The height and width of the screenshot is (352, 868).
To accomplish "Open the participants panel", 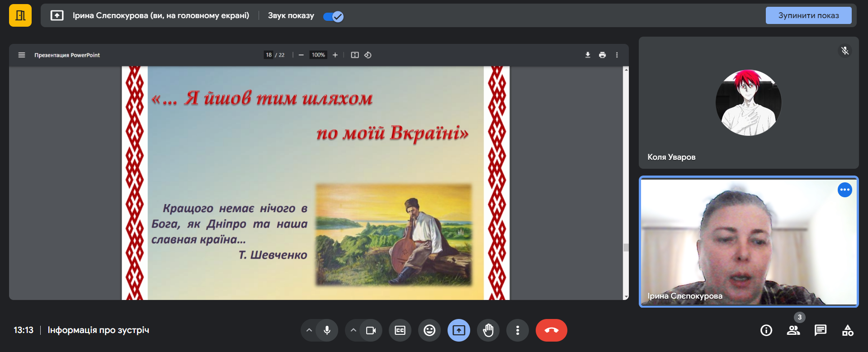I will pyautogui.click(x=793, y=330).
